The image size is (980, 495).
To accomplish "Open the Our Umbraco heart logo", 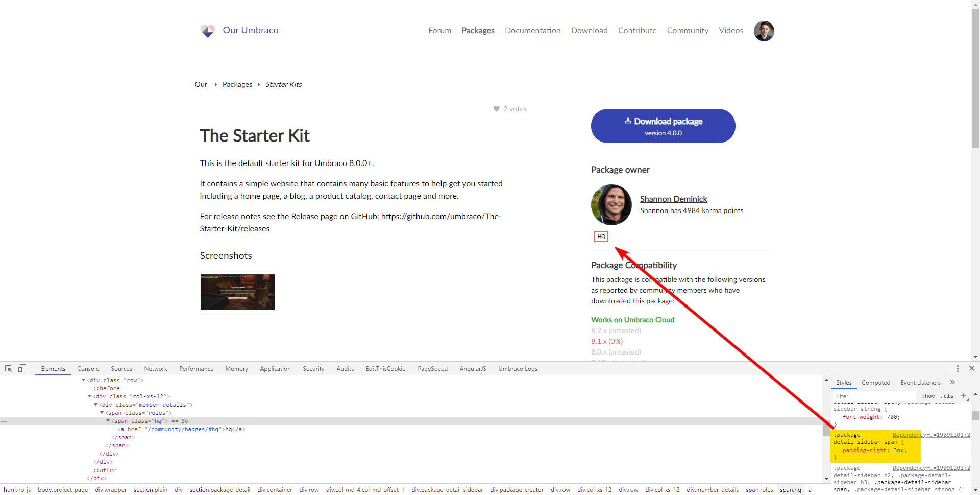I will click(208, 31).
